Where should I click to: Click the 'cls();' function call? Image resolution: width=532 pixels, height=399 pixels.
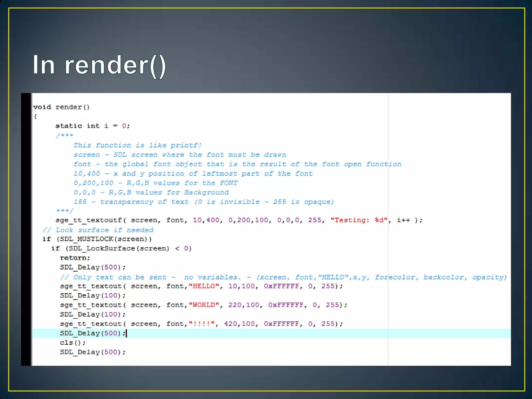72,343
